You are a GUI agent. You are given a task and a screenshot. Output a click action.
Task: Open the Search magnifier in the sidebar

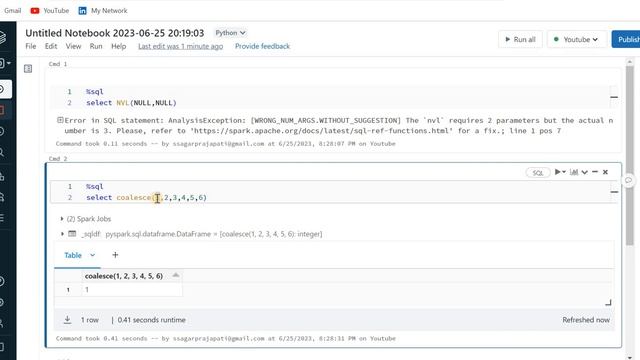pos(2,152)
